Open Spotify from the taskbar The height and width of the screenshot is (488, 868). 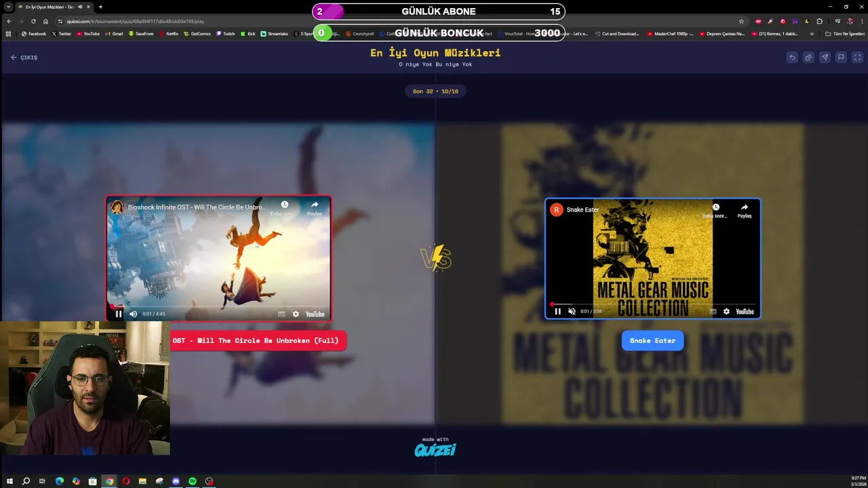click(193, 481)
